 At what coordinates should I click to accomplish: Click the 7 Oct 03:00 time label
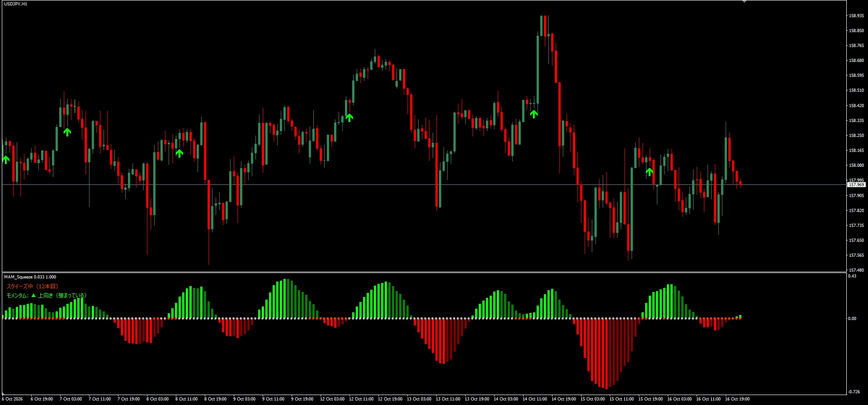coord(71,399)
